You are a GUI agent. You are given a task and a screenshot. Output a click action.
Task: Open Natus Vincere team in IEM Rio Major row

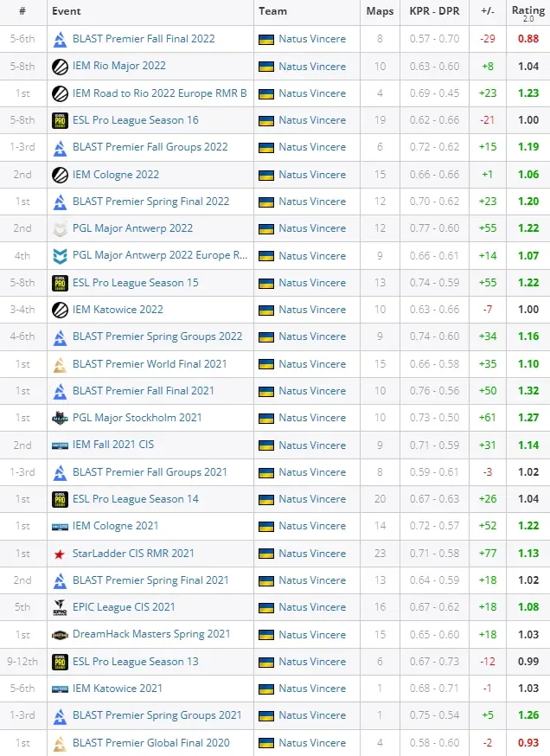pyautogui.click(x=312, y=66)
